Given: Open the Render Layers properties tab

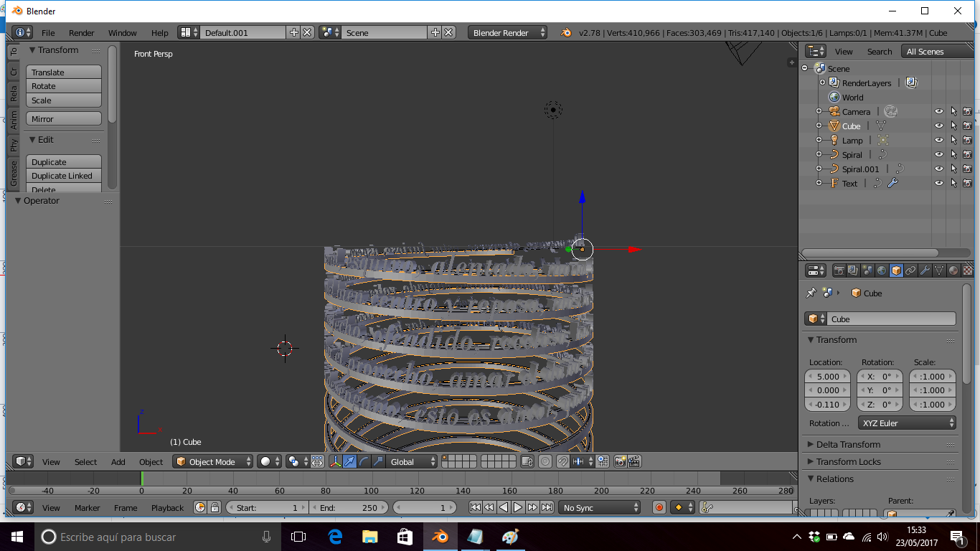Looking at the screenshot, I should pos(853,270).
